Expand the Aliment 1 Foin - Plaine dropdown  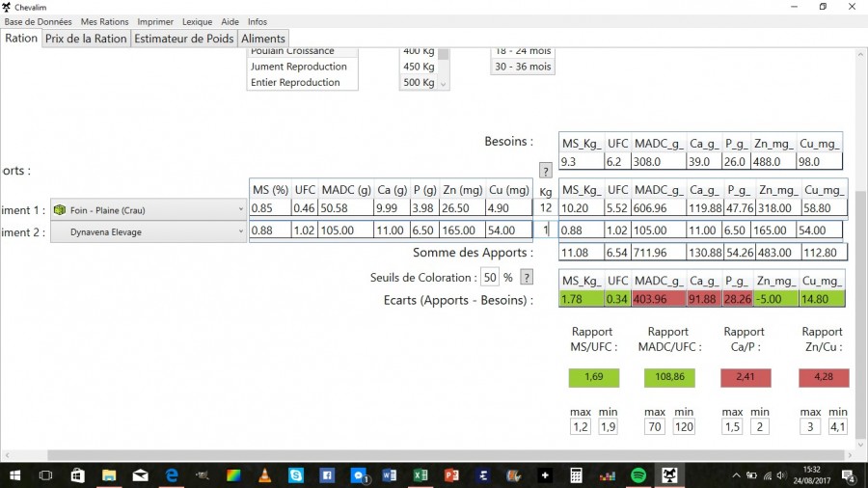click(241, 209)
